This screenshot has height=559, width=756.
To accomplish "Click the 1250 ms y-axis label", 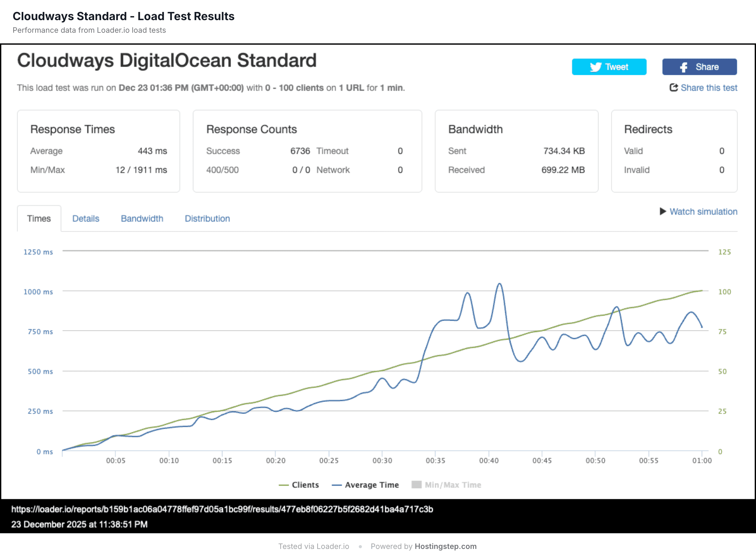I will pyautogui.click(x=38, y=252).
